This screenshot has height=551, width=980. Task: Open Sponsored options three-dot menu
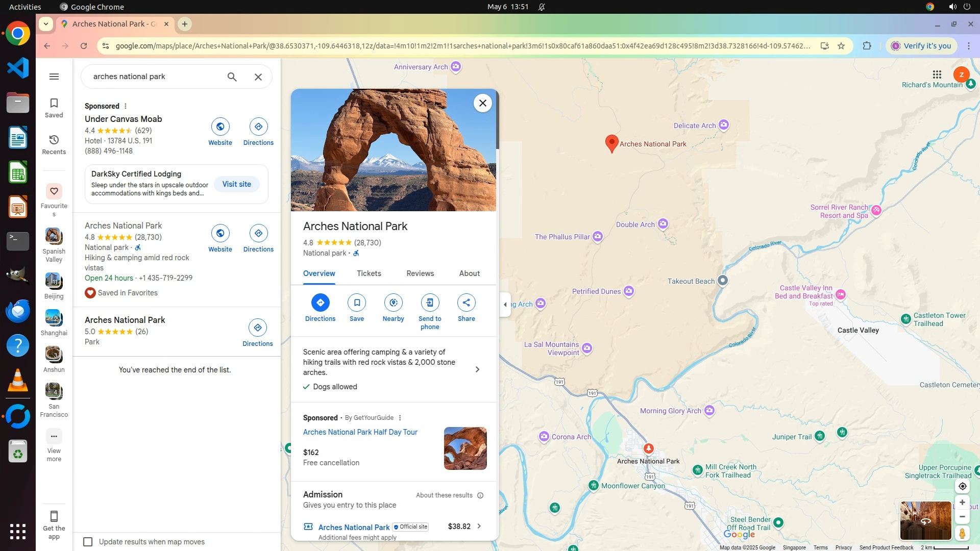126,106
